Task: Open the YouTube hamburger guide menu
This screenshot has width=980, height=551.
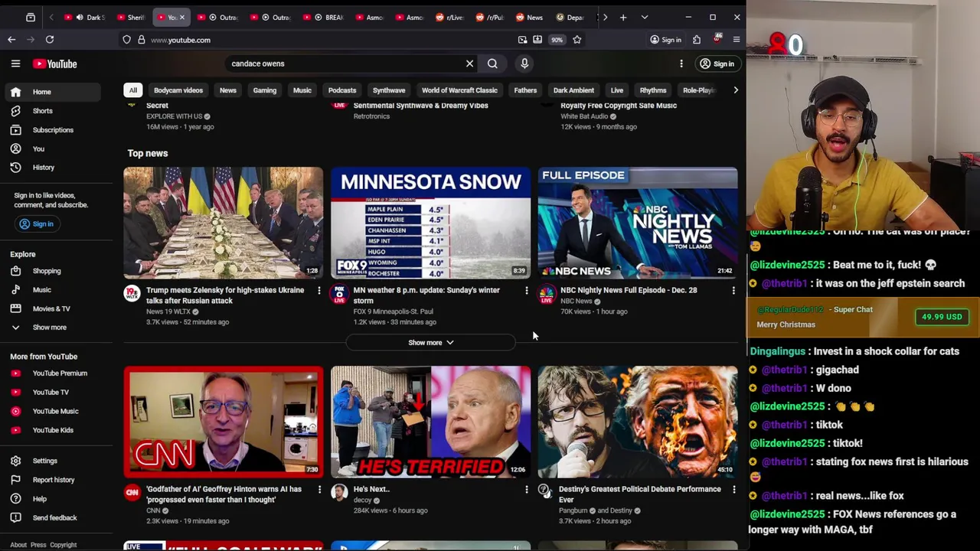Action: pos(15,64)
